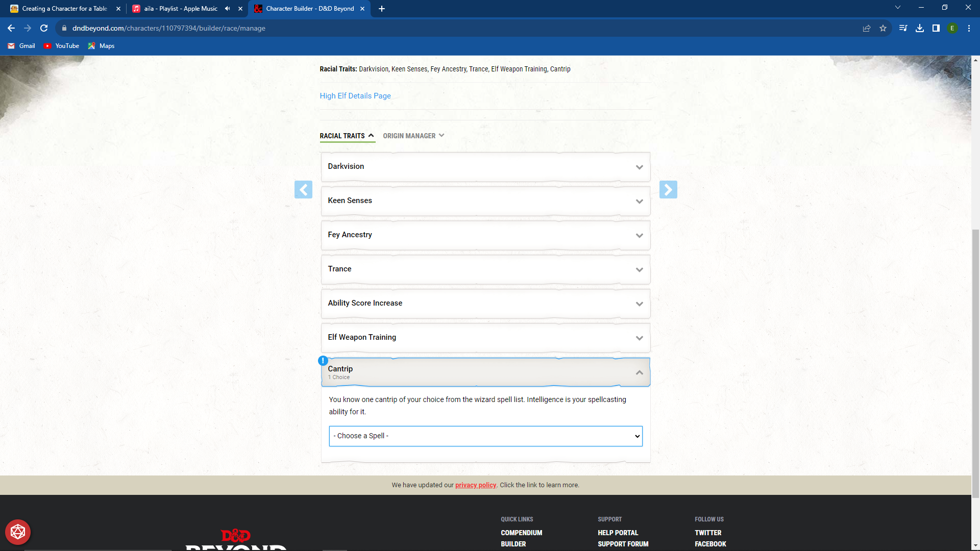Collapse the Cantrip section

[639, 372]
